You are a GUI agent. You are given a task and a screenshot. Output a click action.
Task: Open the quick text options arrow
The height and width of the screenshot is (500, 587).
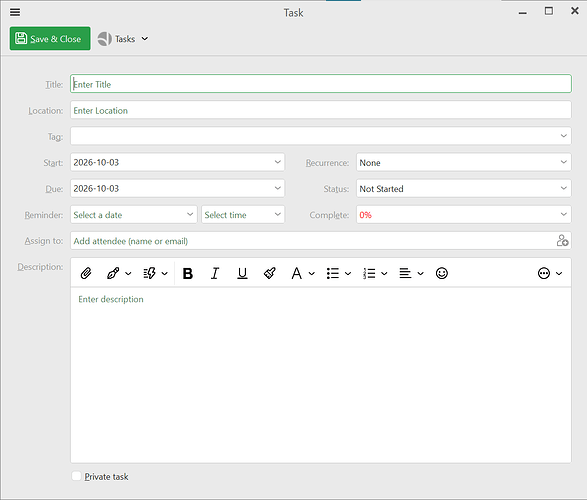pyautogui.click(x=164, y=274)
